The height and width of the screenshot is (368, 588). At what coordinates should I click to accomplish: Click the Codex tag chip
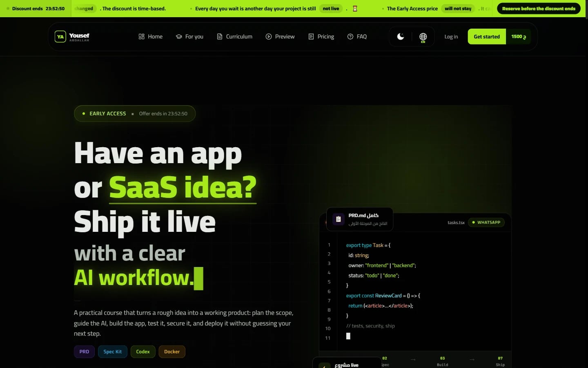click(143, 352)
